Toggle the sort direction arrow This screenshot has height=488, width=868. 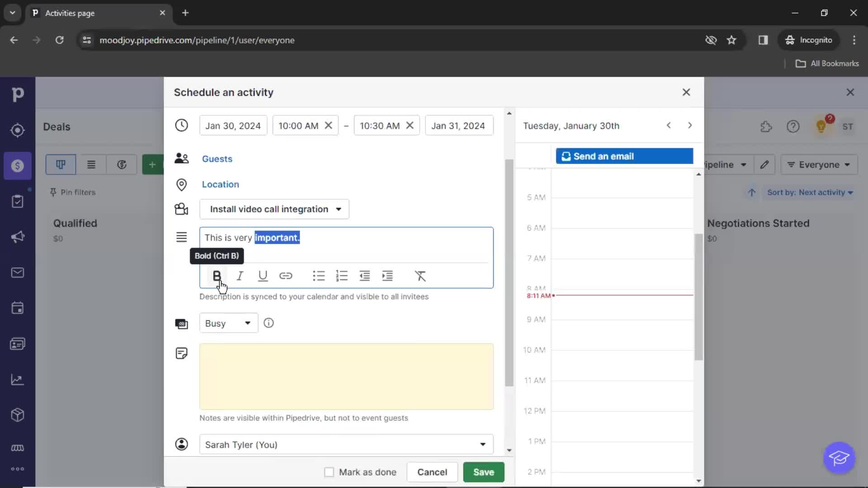pyautogui.click(x=752, y=192)
